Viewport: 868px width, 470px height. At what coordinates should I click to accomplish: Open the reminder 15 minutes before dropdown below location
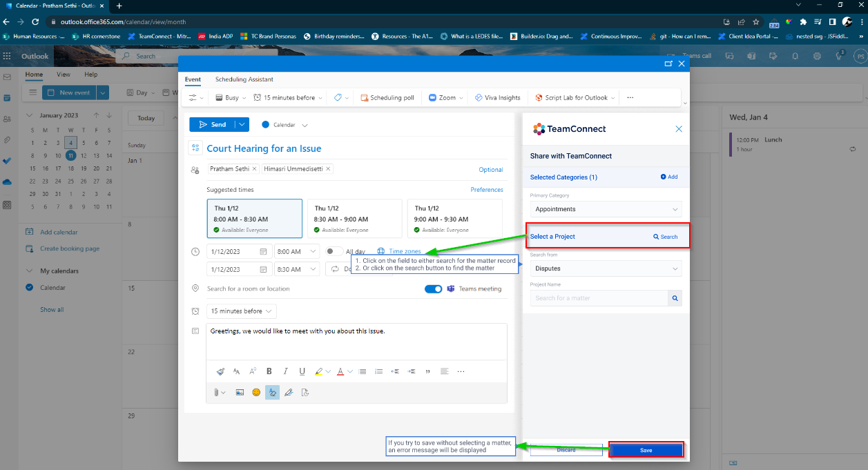pos(241,311)
